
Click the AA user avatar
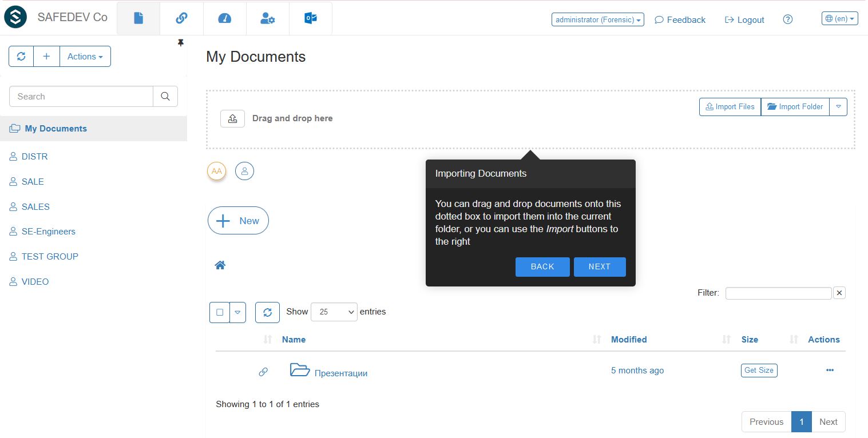[216, 171]
